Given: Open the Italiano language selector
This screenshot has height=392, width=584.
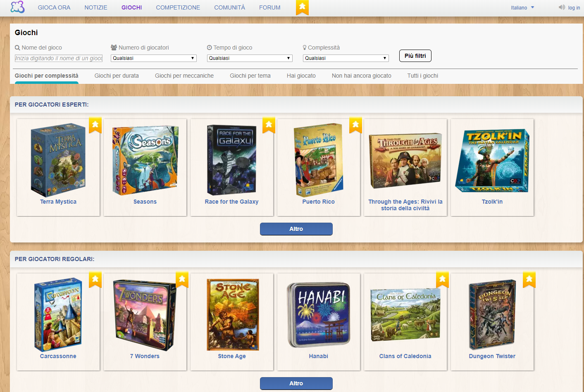Looking at the screenshot, I should pos(522,7).
